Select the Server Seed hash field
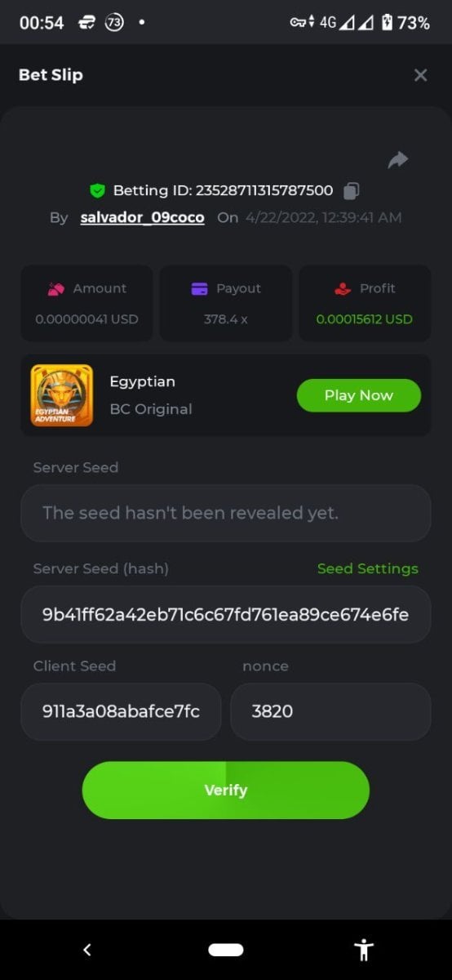The width and height of the screenshot is (452, 980). click(x=226, y=614)
